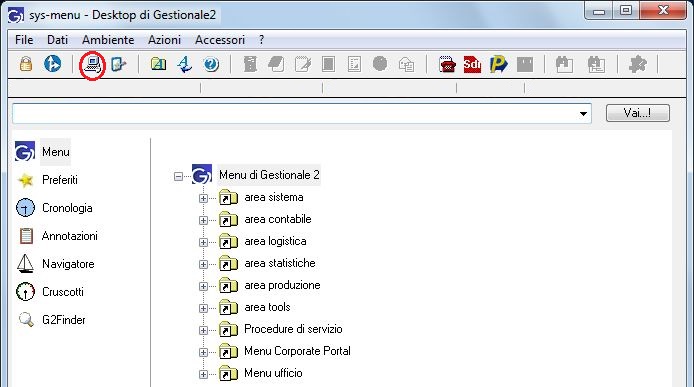Select the Menu ufficio tree item
This screenshot has height=387, width=694.
tap(273, 373)
